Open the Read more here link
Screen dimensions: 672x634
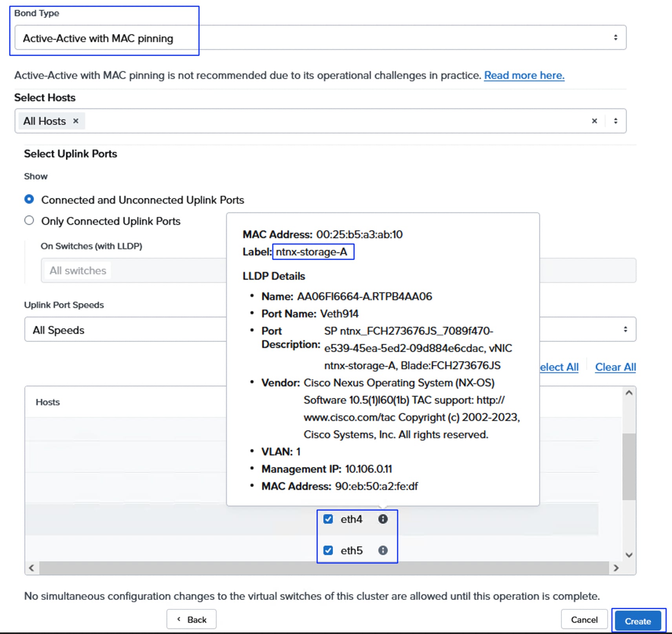[524, 75]
